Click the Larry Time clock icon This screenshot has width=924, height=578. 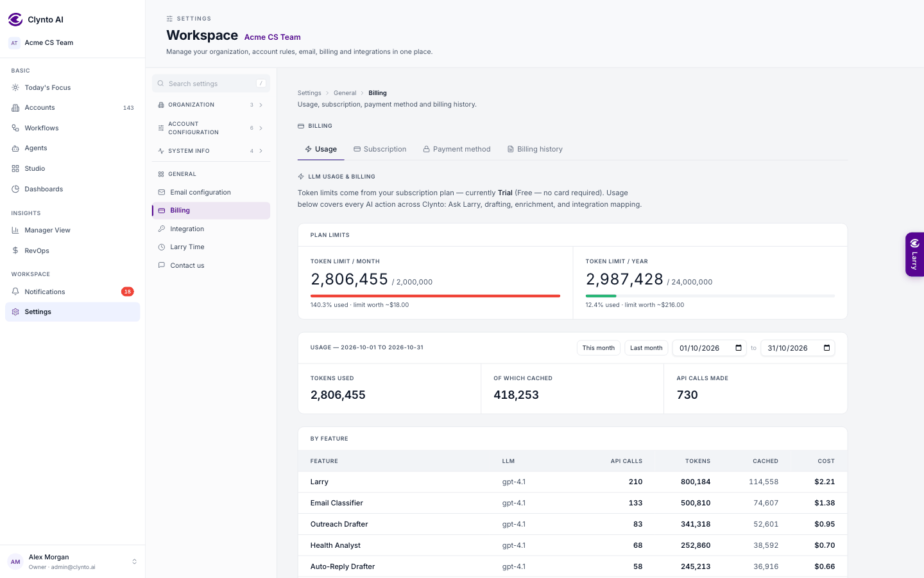162,247
